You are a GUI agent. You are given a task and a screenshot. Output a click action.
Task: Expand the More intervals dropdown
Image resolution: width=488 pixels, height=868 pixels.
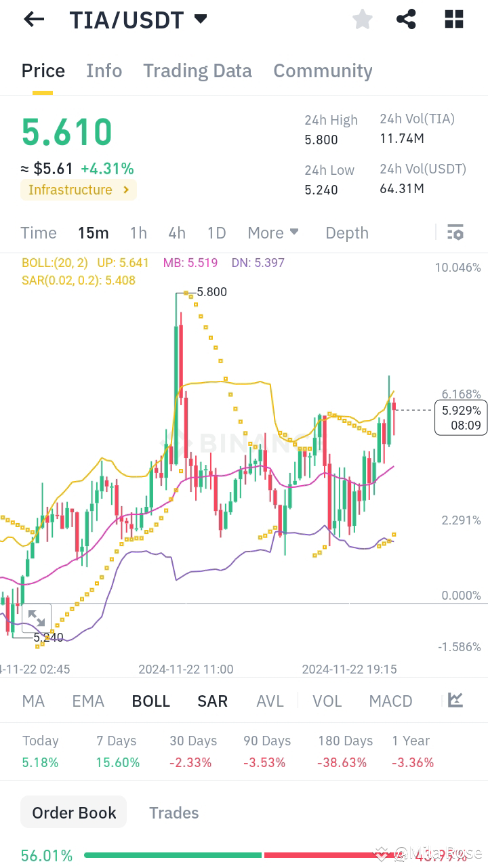(272, 232)
